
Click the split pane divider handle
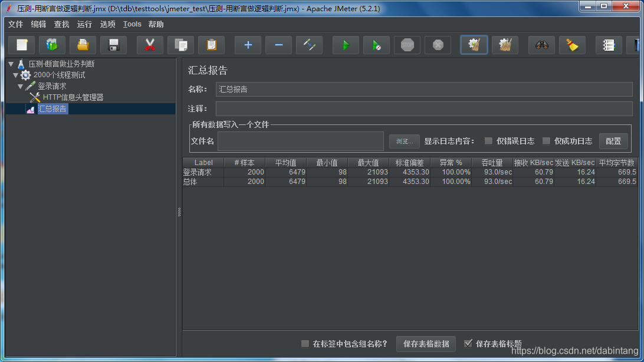pyautogui.click(x=179, y=212)
